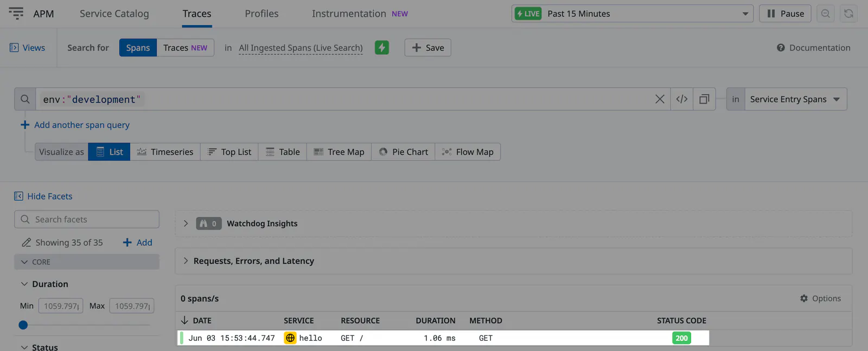
Task: Open the Views panel
Action: tap(27, 48)
